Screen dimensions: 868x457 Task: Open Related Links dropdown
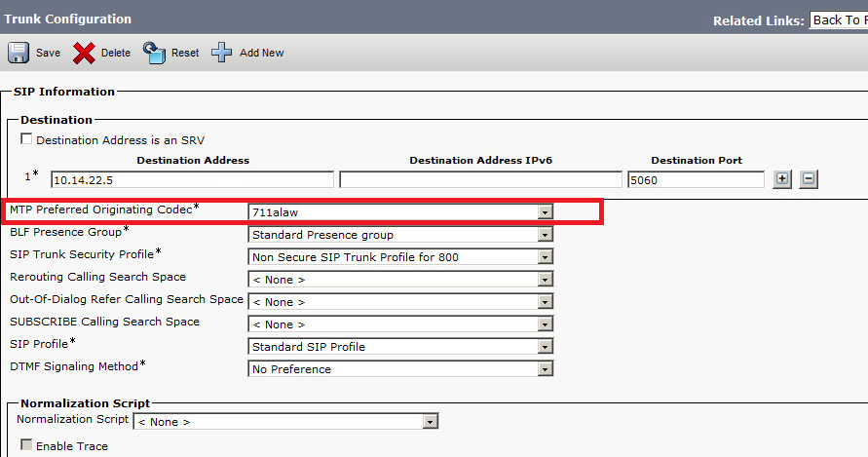coord(838,19)
